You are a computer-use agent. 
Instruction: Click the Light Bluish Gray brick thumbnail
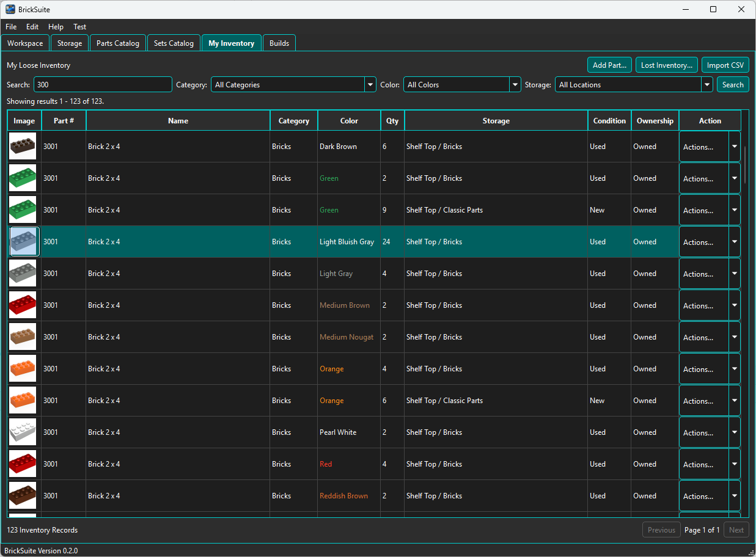(24, 242)
